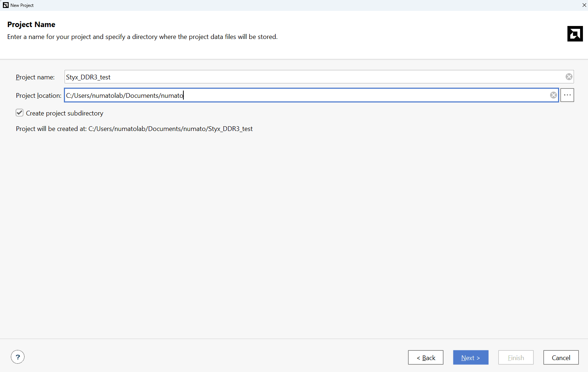Cancel the new project wizard

coord(561,358)
